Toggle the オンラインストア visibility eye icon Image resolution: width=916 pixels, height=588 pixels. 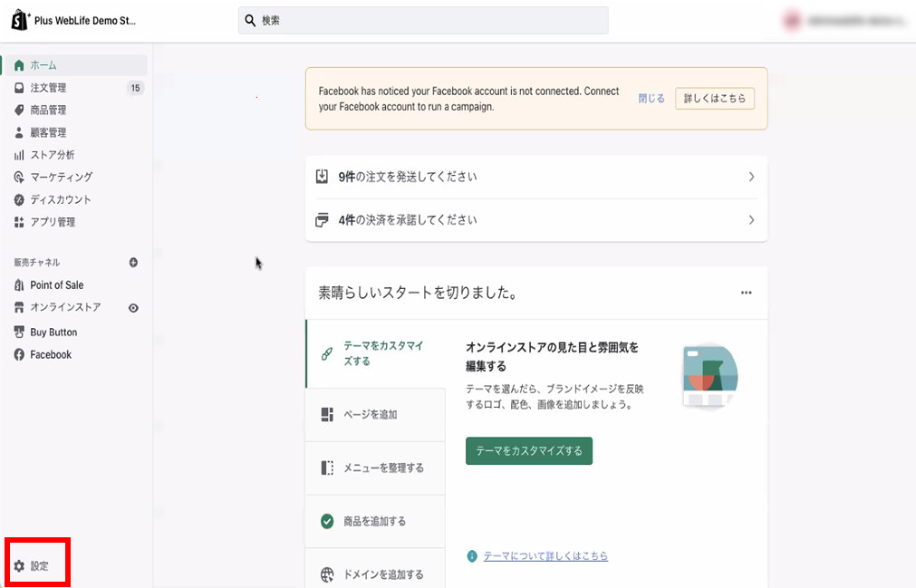click(x=132, y=308)
